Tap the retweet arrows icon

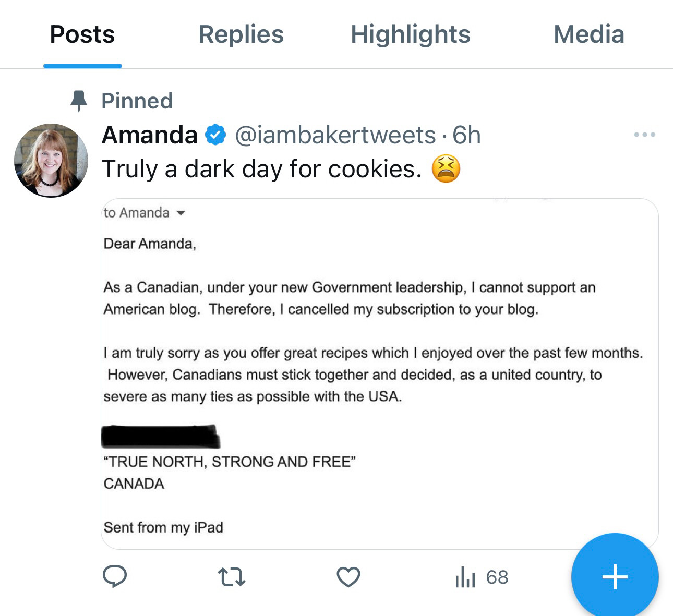click(x=231, y=577)
